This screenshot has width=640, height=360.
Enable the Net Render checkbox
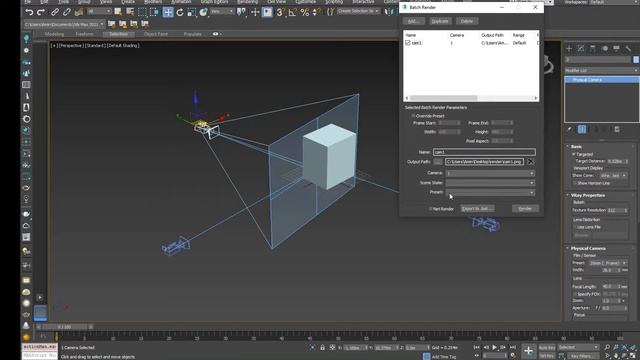(430, 209)
